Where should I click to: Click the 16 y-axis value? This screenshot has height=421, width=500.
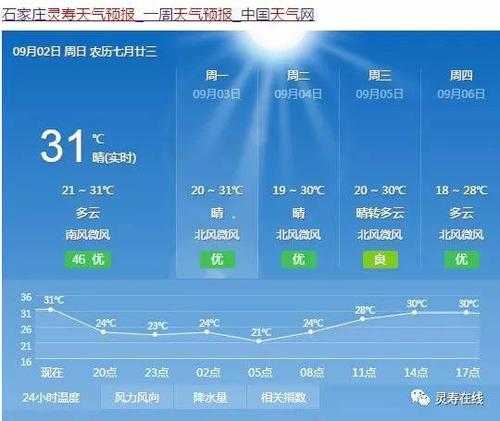point(26,362)
